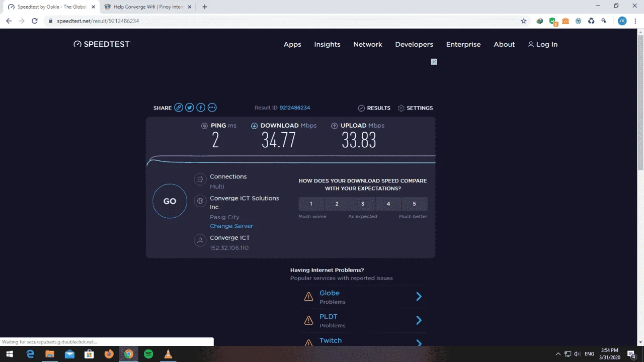Open more share options icon
644x362 pixels.
[x=212, y=108]
